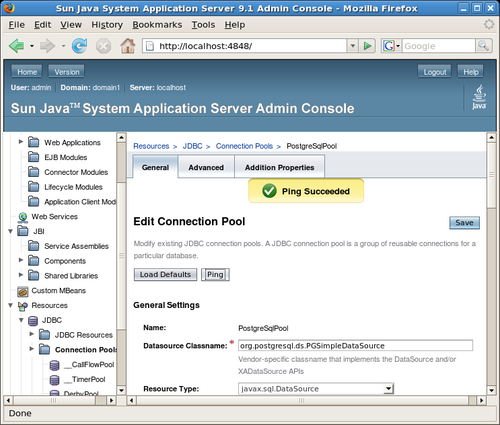
Task: Open the Google search engine selector
Action: click(x=391, y=46)
